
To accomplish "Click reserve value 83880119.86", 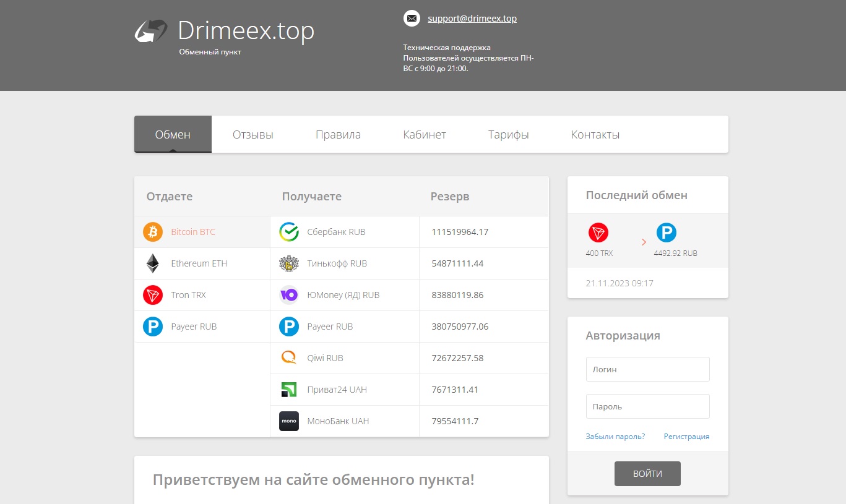I will coord(457,295).
